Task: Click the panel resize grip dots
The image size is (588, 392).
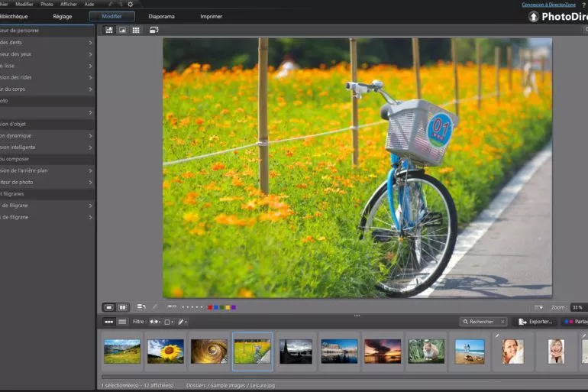Action: pos(357,316)
